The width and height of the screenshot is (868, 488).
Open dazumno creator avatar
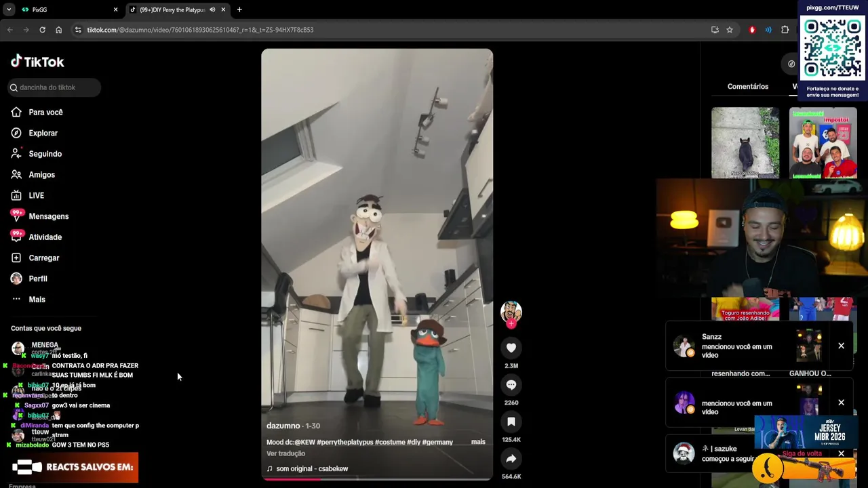coord(511,311)
